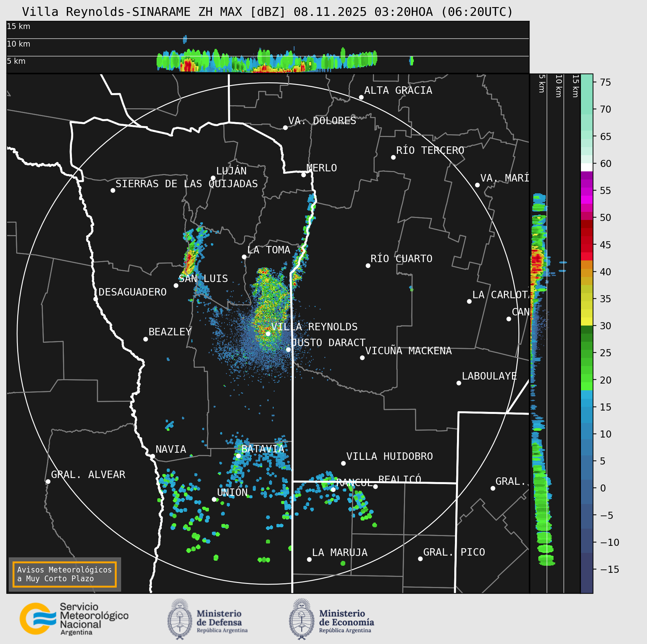Image resolution: width=647 pixels, height=644 pixels.
Task: Click the 75 value on the dBZ scale
Action: click(x=605, y=82)
